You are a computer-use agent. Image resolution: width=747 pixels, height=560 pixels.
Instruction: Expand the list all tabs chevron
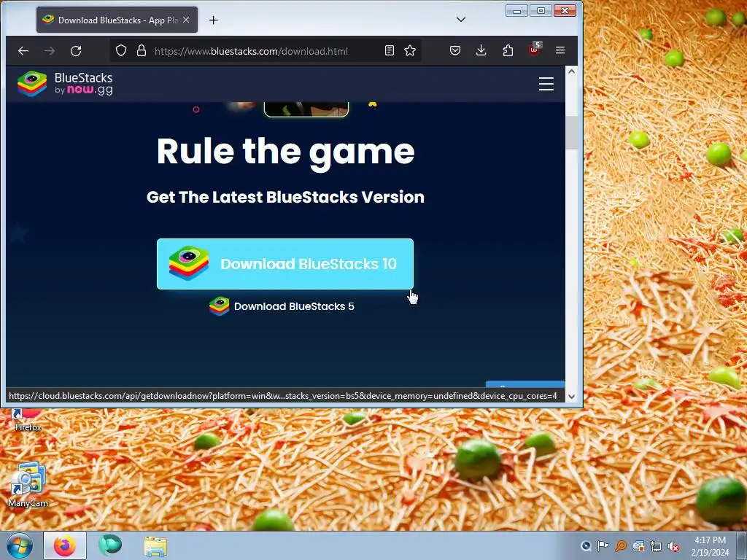(461, 20)
